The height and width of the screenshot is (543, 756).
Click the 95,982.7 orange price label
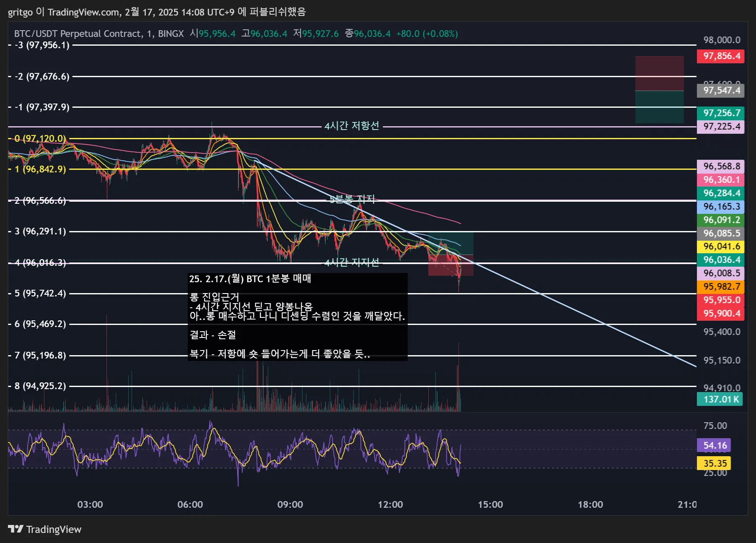pos(721,287)
